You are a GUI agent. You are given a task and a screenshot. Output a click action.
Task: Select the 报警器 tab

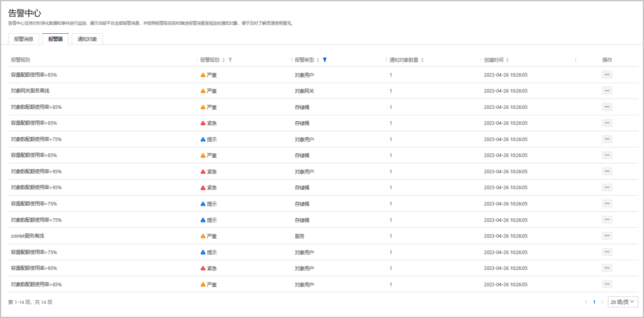pyautogui.click(x=55, y=39)
